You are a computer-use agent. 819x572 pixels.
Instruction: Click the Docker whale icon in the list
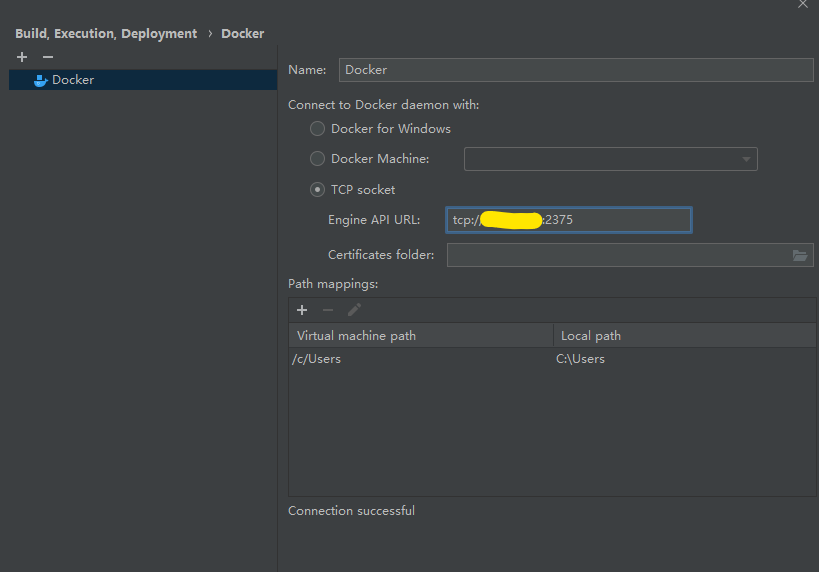pyautogui.click(x=40, y=80)
